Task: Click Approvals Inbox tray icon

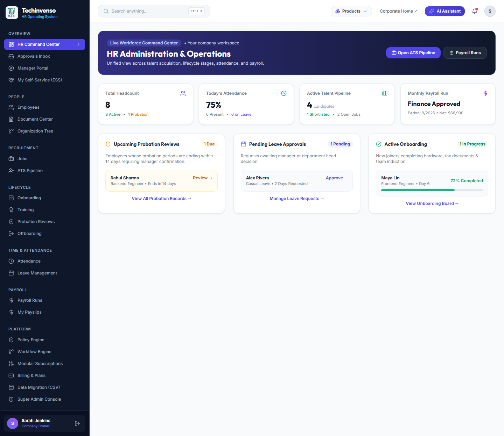Action: (x=11, y=56)
